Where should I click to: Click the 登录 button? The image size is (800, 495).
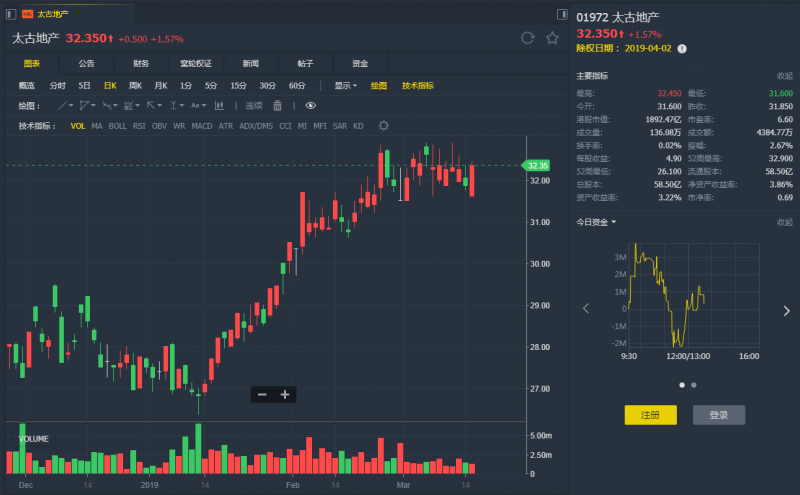tap(718, 415)
